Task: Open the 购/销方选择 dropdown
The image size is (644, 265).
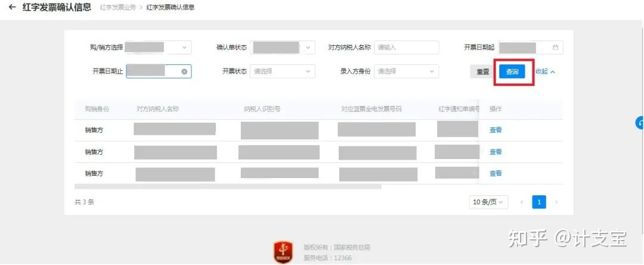Action: (x=158, y=48)
